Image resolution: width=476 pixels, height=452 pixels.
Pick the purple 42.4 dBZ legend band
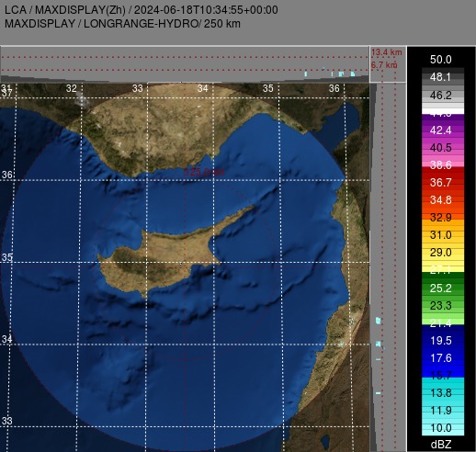[443, 130]
